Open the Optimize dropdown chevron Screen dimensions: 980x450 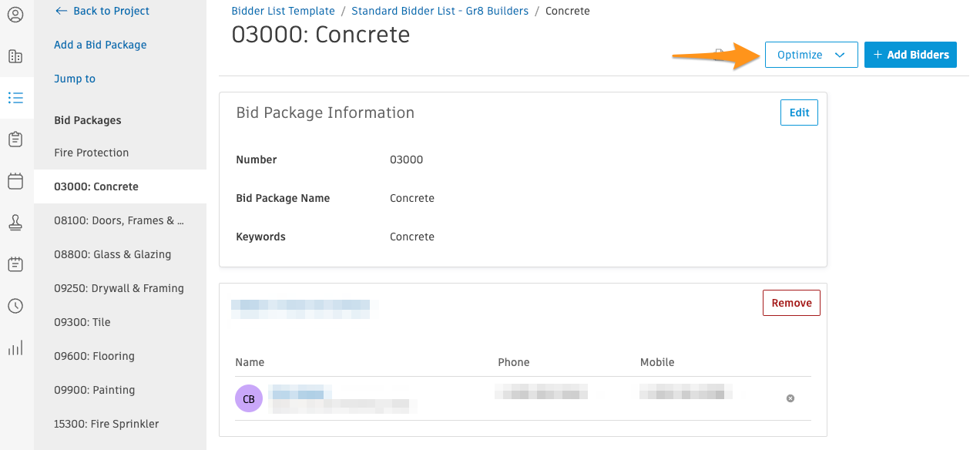[840, 55]
